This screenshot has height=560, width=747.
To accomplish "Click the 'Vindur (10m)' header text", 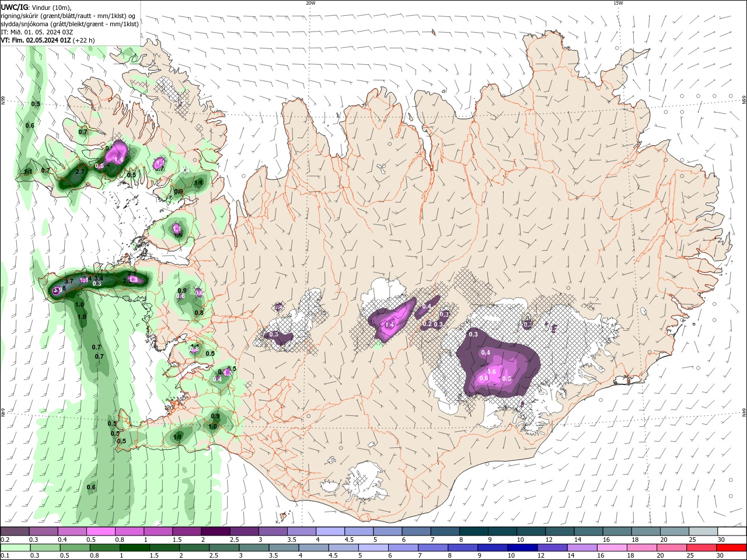I will [51, 7].
